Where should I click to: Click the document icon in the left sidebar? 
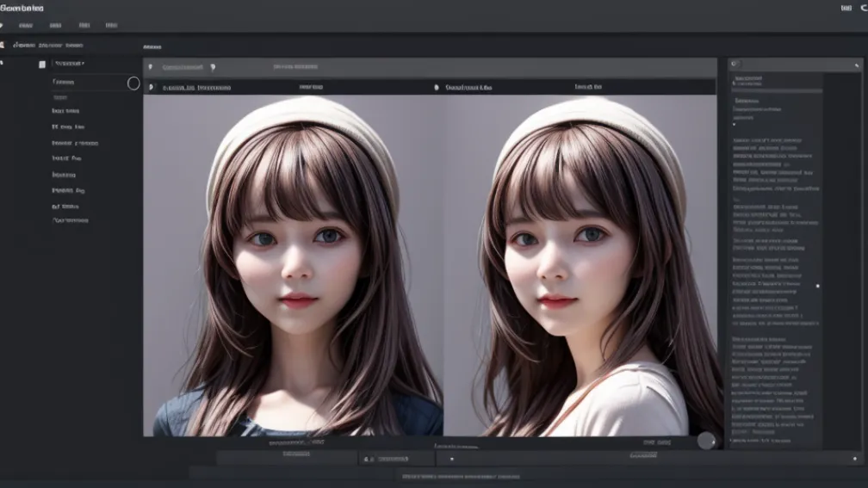(41, 65)
